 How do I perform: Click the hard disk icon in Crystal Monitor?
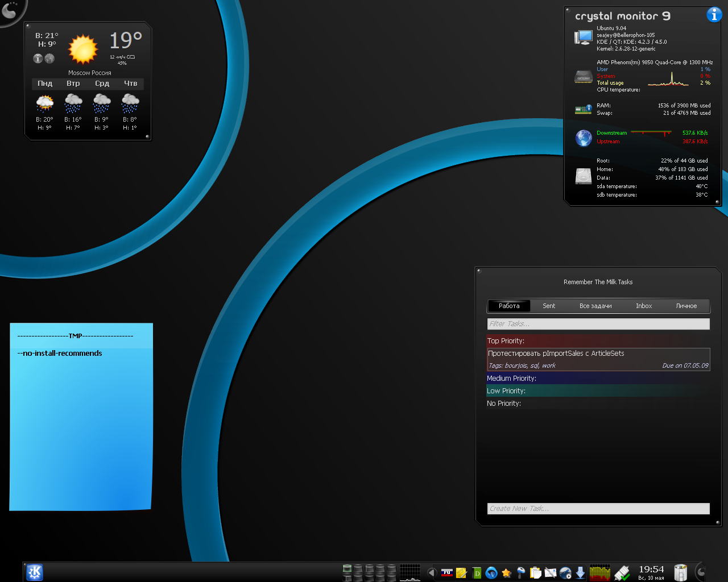tap(584, 176)
